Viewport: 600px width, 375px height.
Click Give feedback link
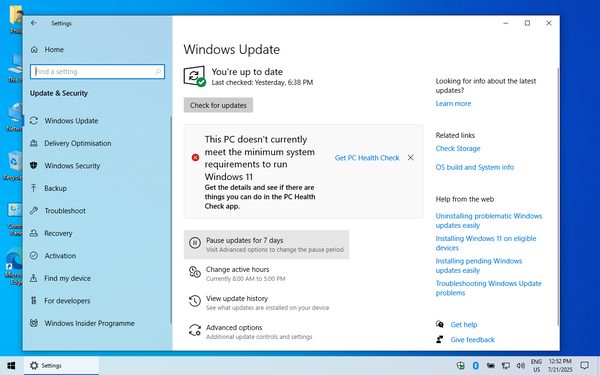[472, 340]
